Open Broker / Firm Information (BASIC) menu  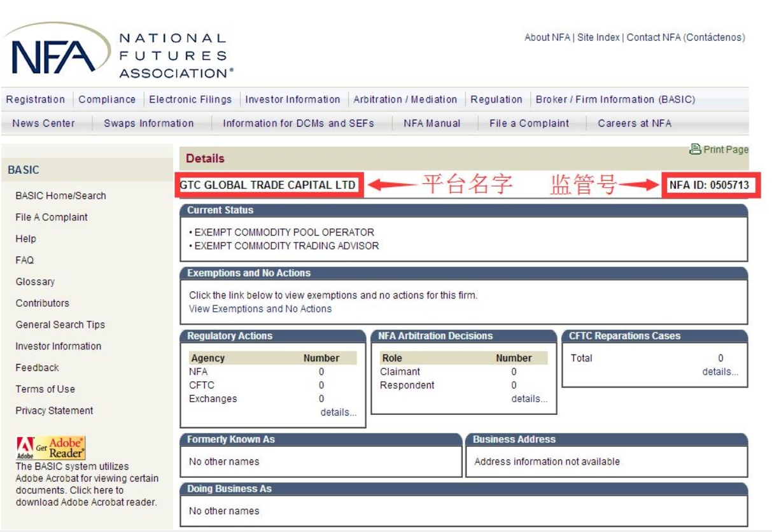point(615,99)
